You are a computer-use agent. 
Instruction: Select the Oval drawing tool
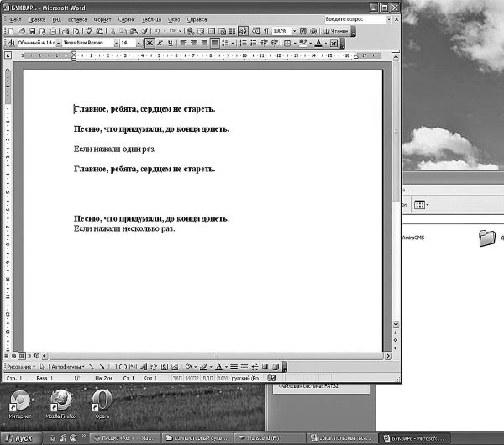[123, 367]
